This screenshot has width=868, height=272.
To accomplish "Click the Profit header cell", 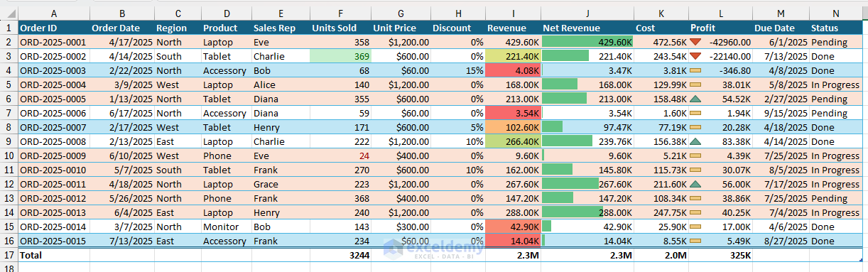I will 721,28.
